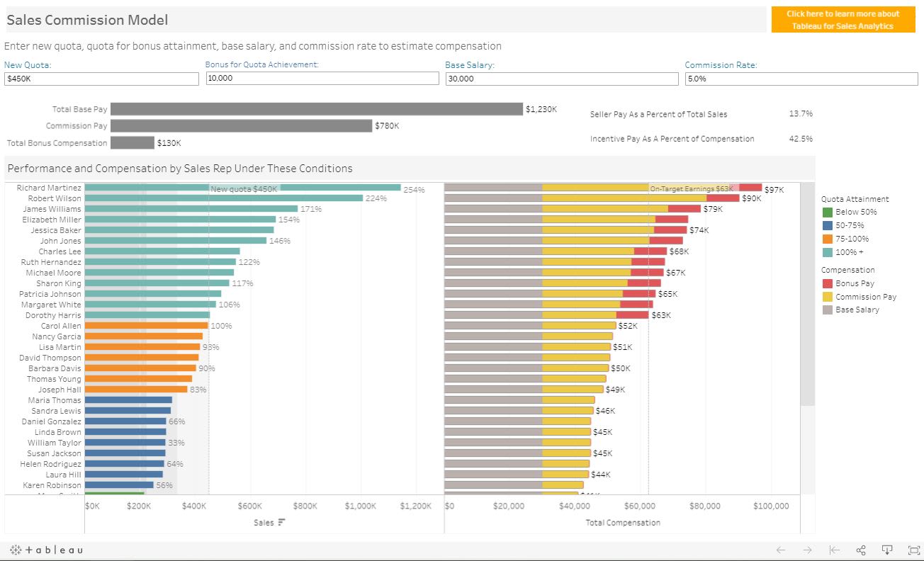Open sharing options via the Share icon
Viewport: 924px width, 561px height.
coord(860,550)
